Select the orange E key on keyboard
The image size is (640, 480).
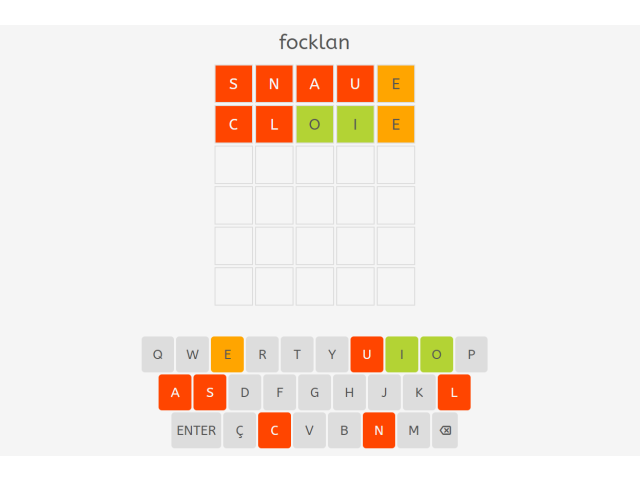coord(227,354)
